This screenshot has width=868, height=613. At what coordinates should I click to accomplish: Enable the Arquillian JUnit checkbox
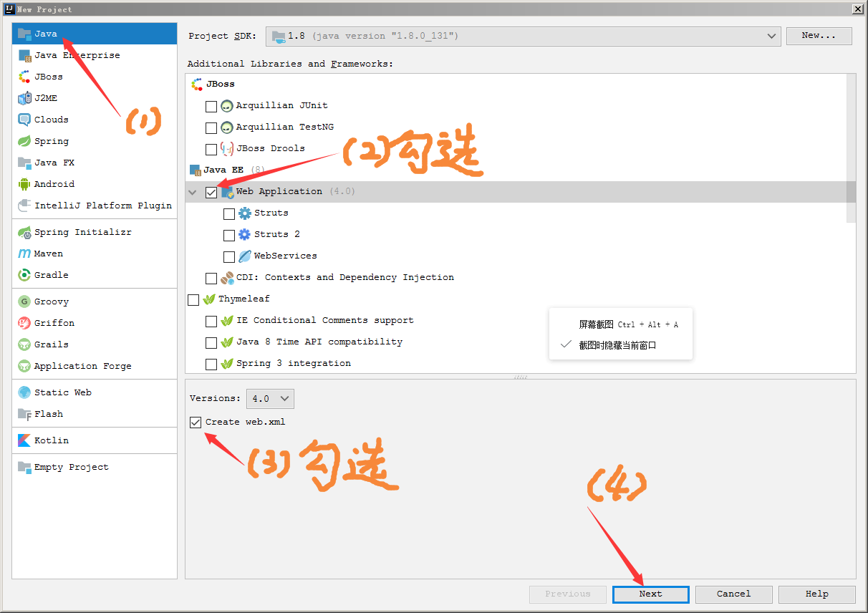tap(211, 106)
